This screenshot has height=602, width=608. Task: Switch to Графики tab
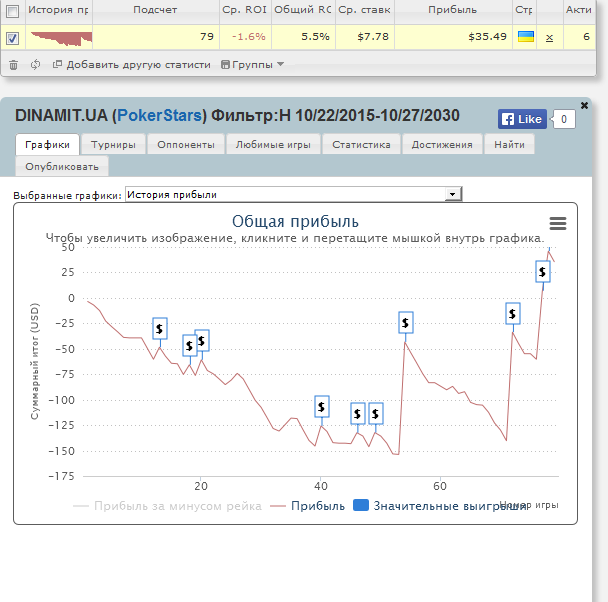coord(47,145)
